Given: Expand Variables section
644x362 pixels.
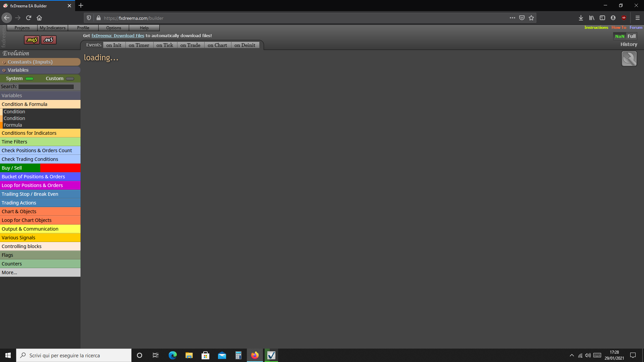Looking at the screenshot, I should [40, 70].
